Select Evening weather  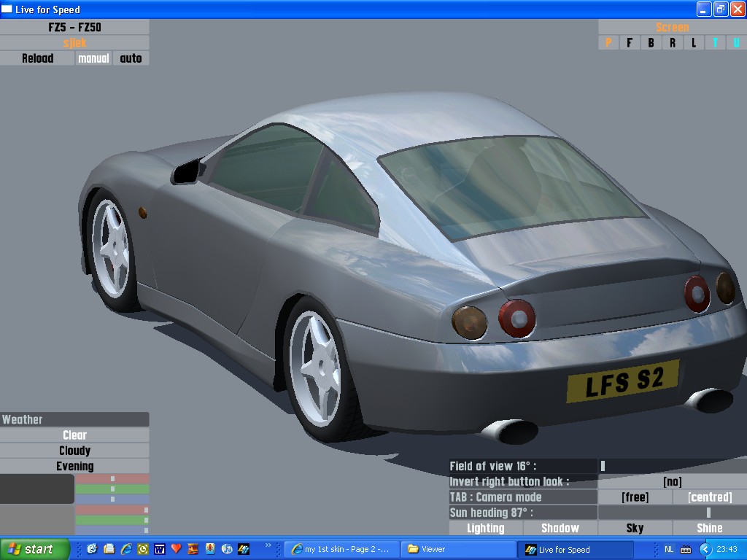point(75,466)
